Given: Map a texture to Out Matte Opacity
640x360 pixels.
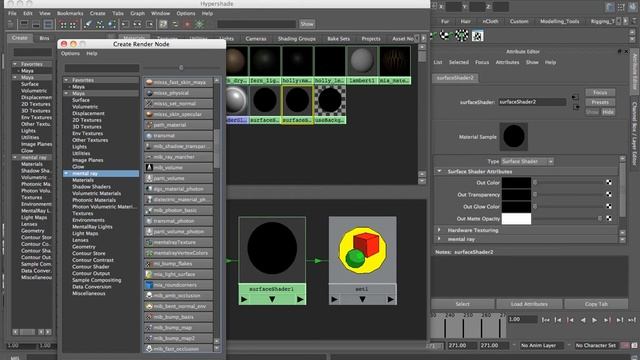Looking at the screenshot, I should (609, 218).
